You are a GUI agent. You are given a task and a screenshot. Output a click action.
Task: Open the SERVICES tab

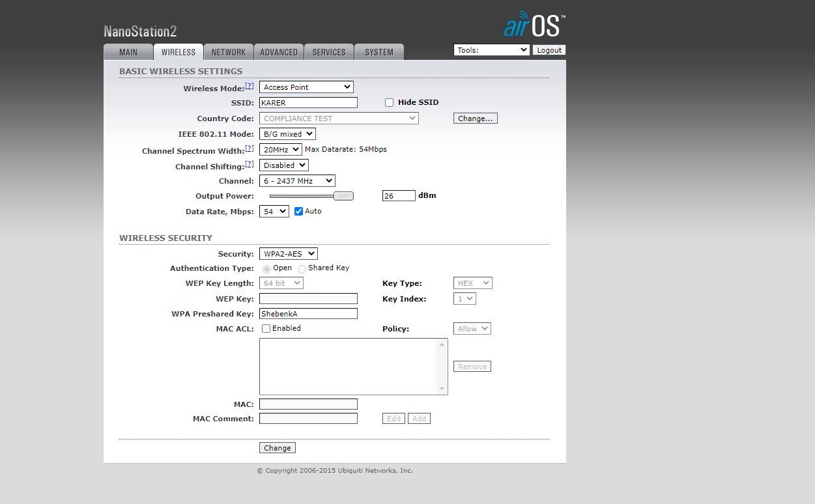tap(329, 52)
